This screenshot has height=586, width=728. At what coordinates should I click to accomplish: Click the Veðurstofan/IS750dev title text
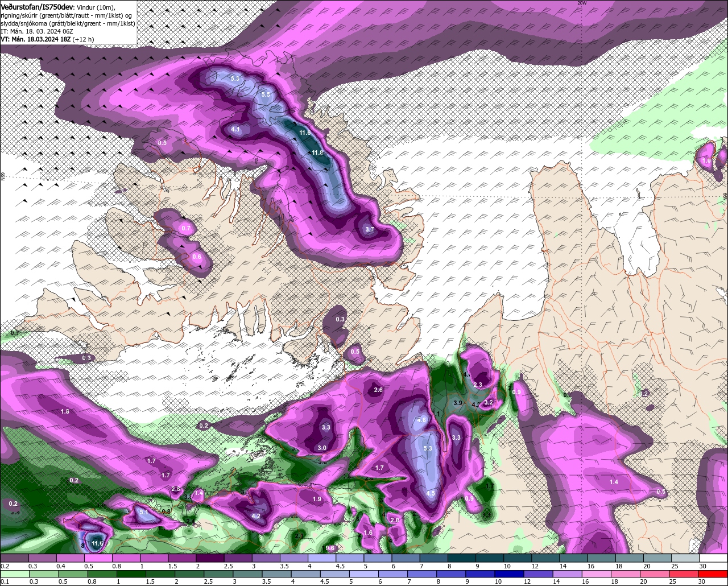pos(37,6)
